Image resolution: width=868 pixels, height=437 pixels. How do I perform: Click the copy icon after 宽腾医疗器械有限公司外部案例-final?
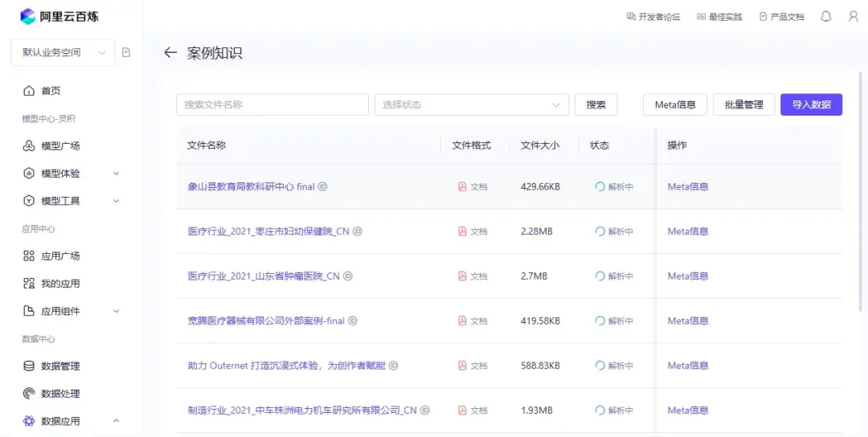click(353, 321)
